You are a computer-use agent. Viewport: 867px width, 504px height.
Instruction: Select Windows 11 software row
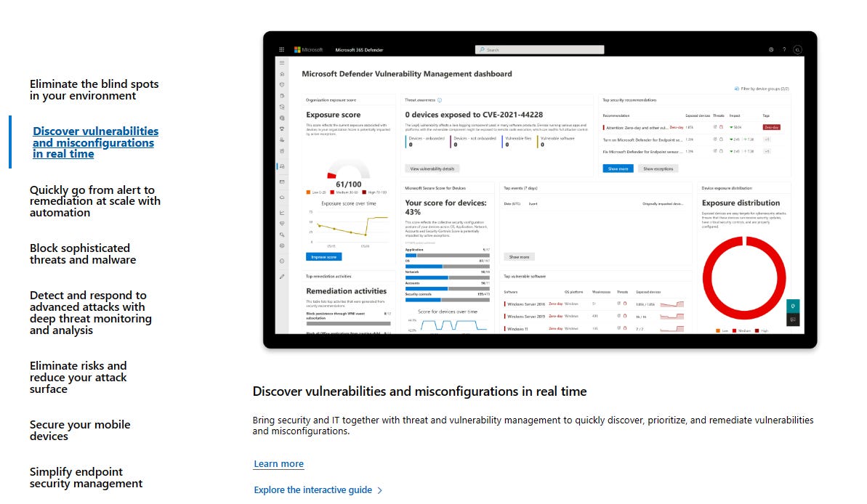(594, 328)
